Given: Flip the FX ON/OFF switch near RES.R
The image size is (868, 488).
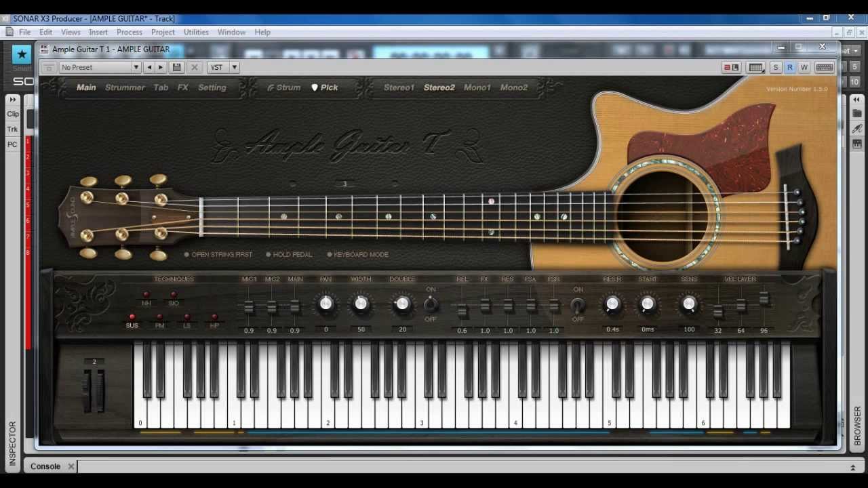Looking at the screenshot, I should point(578,304).
